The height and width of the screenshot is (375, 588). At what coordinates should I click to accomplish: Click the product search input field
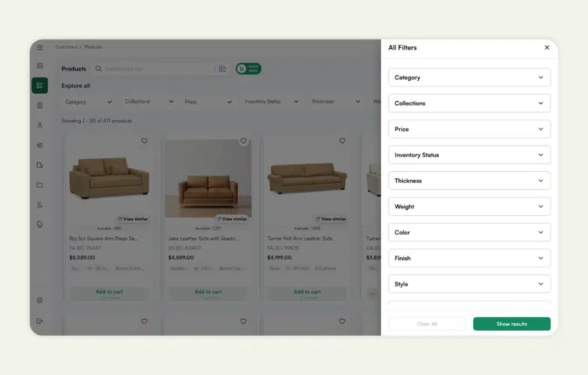tap(157, 69)
